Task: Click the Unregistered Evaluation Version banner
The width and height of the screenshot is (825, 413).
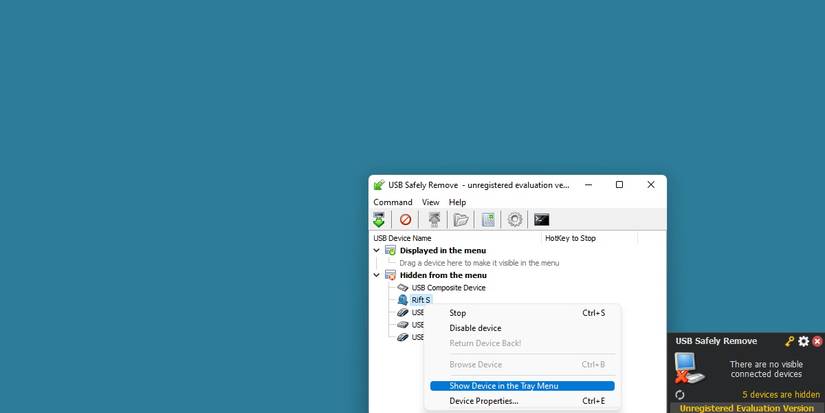Action: click(x=747, y=408)
